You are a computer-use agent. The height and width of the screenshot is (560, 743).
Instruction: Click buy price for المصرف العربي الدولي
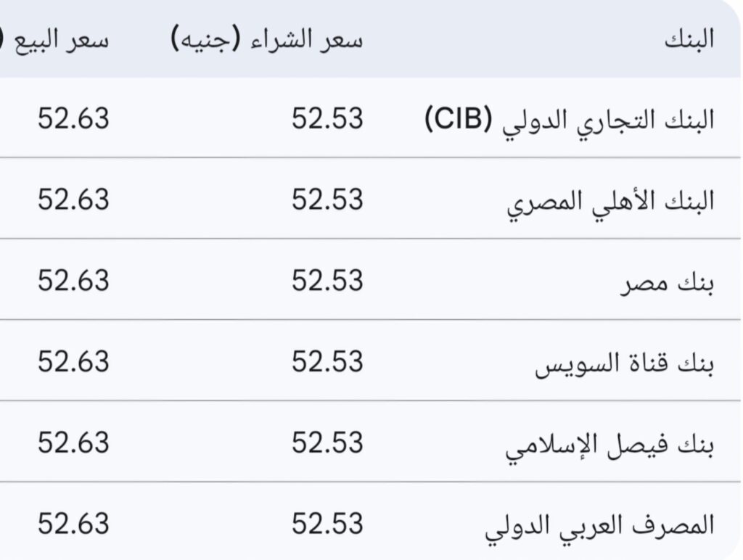327,524
